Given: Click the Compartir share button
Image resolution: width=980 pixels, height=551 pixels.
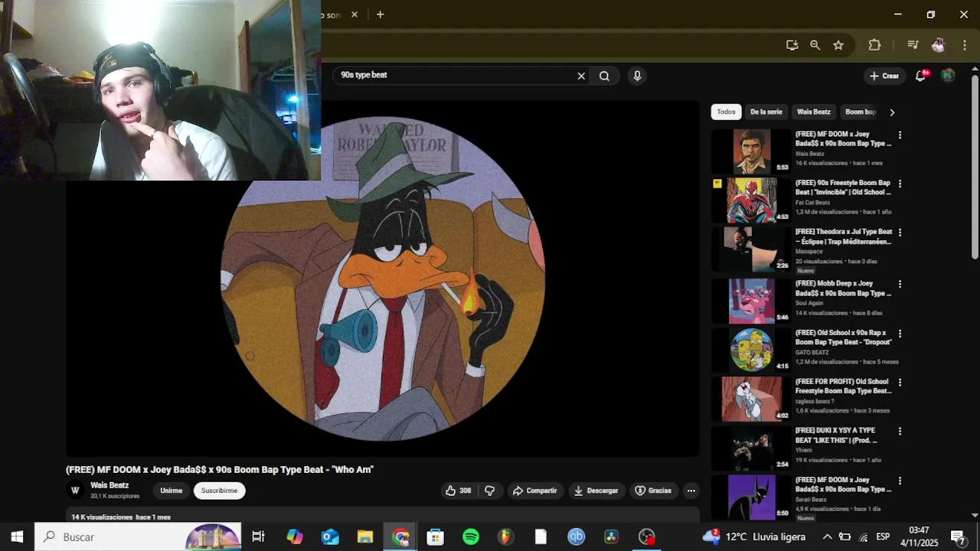Looking at the screenshot, I should point(534,491).
